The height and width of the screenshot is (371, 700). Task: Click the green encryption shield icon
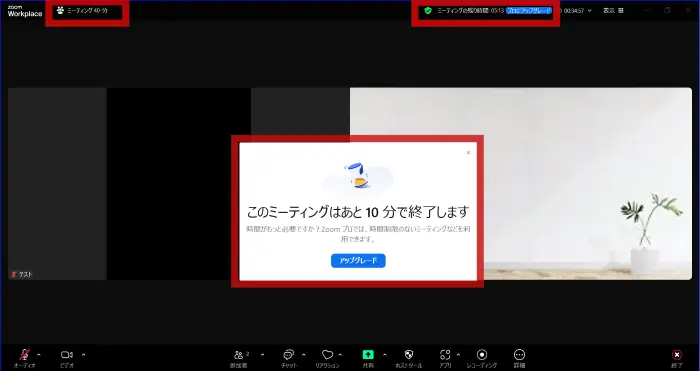[x=428, y=10]
